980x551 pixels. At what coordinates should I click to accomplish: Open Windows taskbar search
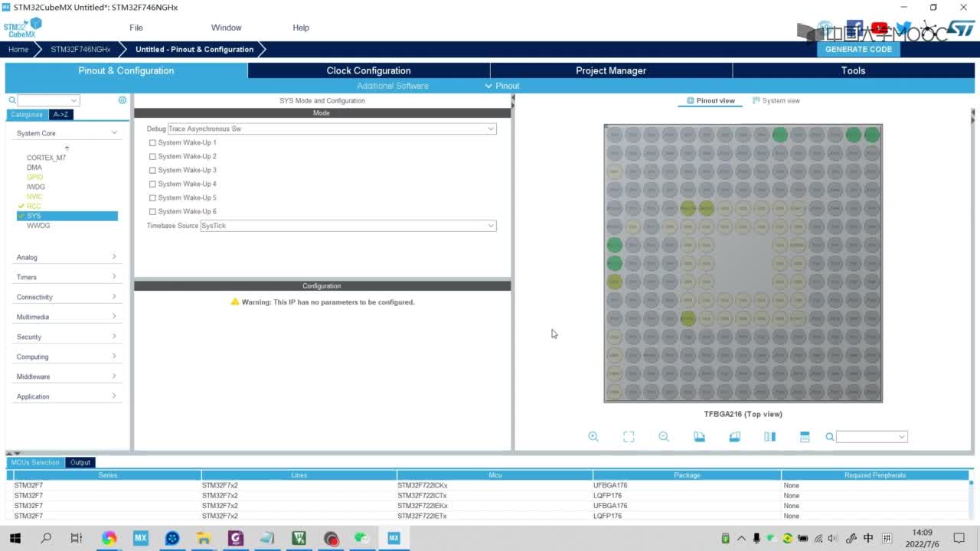pos(46,538)
